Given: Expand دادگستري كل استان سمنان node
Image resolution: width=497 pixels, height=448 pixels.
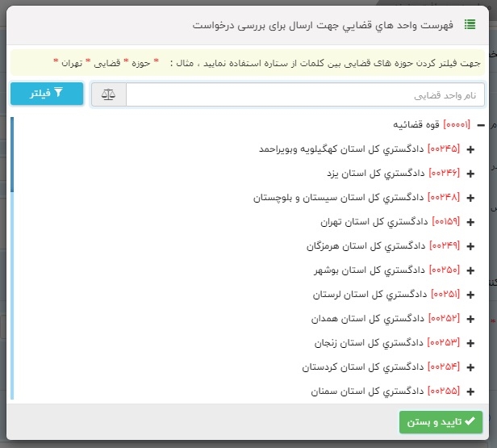Looking at the screenshot, I should tap(470, 391).
